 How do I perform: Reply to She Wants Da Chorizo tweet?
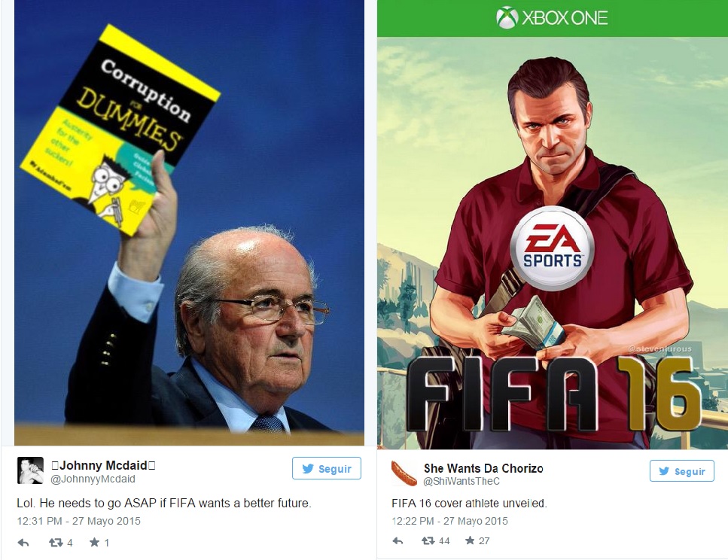coord(398,540)
